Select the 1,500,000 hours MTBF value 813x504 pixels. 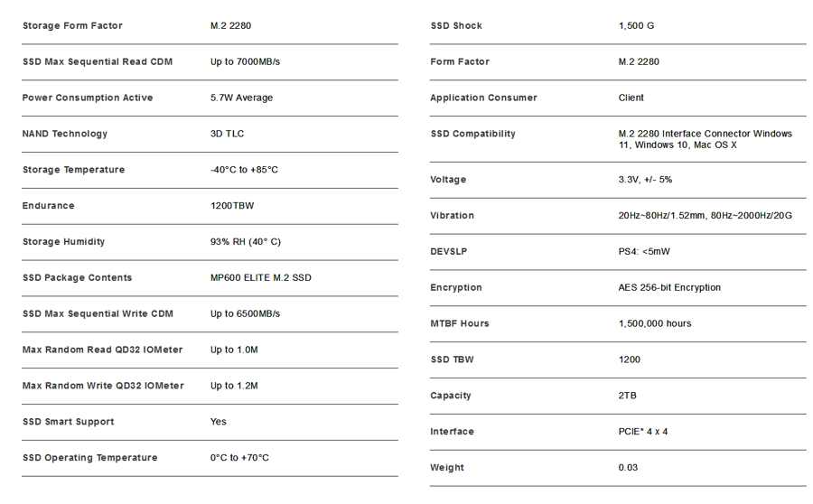tap(655, 323)
